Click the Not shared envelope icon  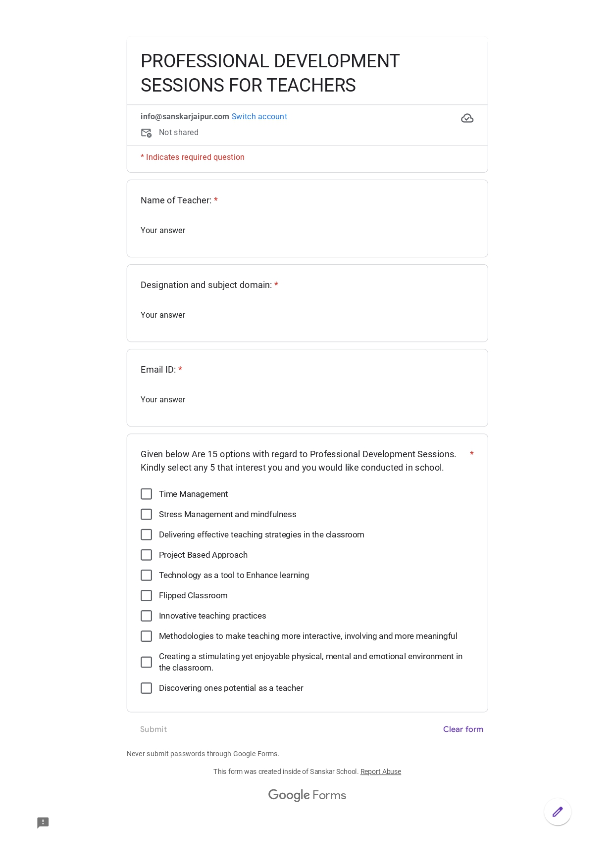pos(146,133)
